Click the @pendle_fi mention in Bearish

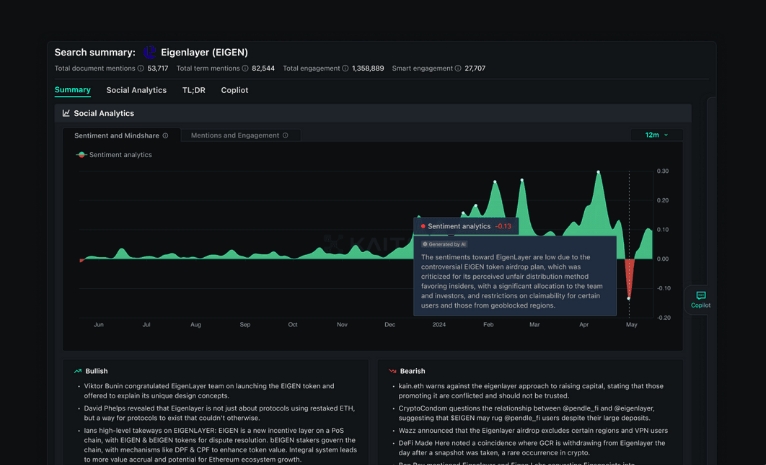point(581,408)
